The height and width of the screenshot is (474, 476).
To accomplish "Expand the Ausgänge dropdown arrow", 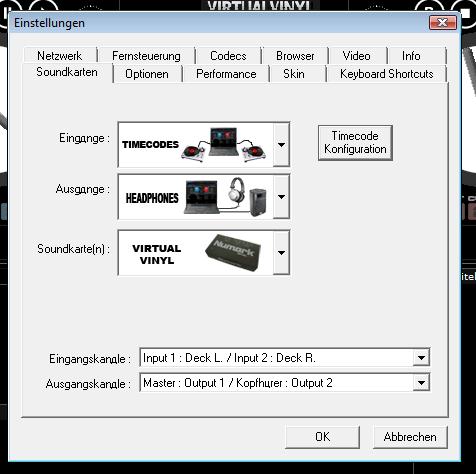I will [281, 197].
